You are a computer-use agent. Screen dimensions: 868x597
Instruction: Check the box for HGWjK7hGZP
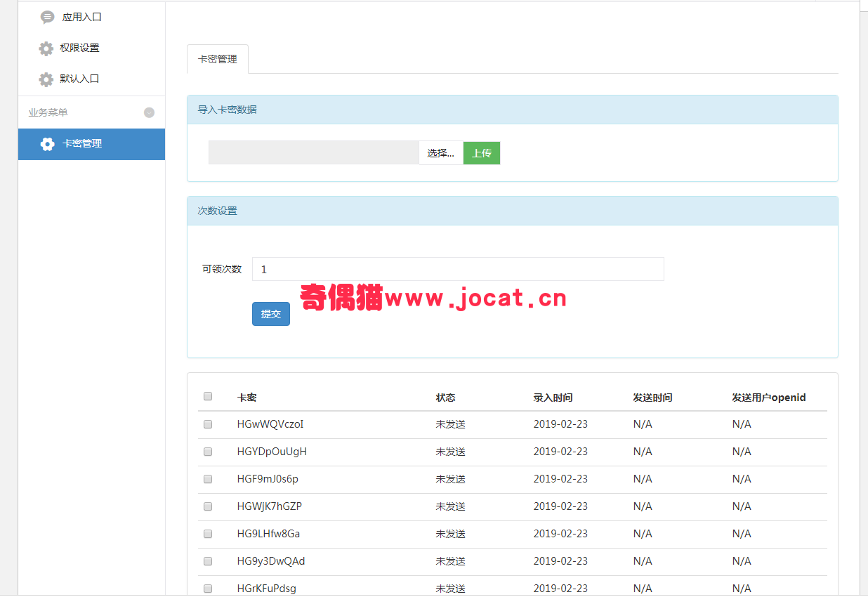click(208, 506)
